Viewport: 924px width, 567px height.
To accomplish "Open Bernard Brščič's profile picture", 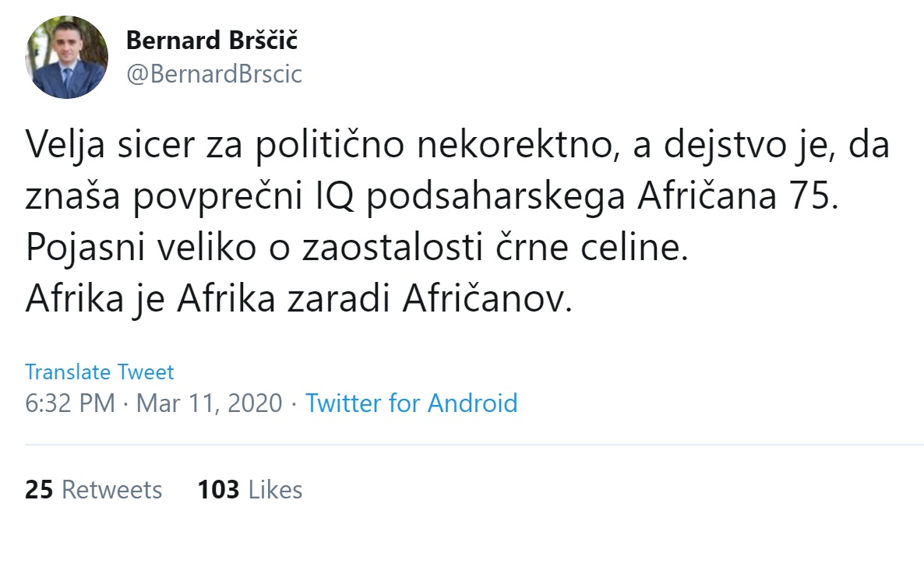I will 67,55.
